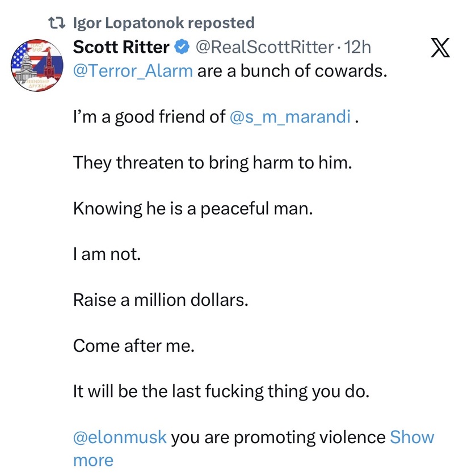This screenshot has width=463, height=476.
Task: Click the "Come after me." line
Action: pyautogui.click(x=134, y=346)
